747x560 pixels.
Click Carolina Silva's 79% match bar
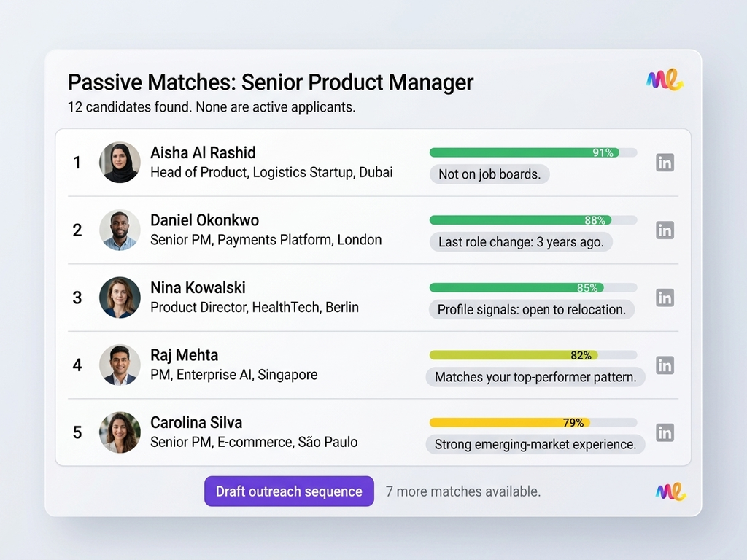click(x=533, y=422)
